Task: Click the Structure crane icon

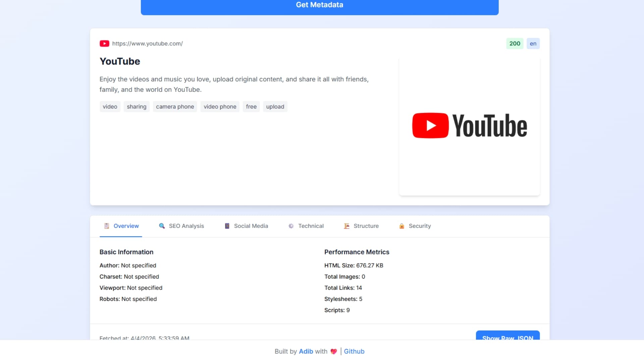Action: click(346, 226)
